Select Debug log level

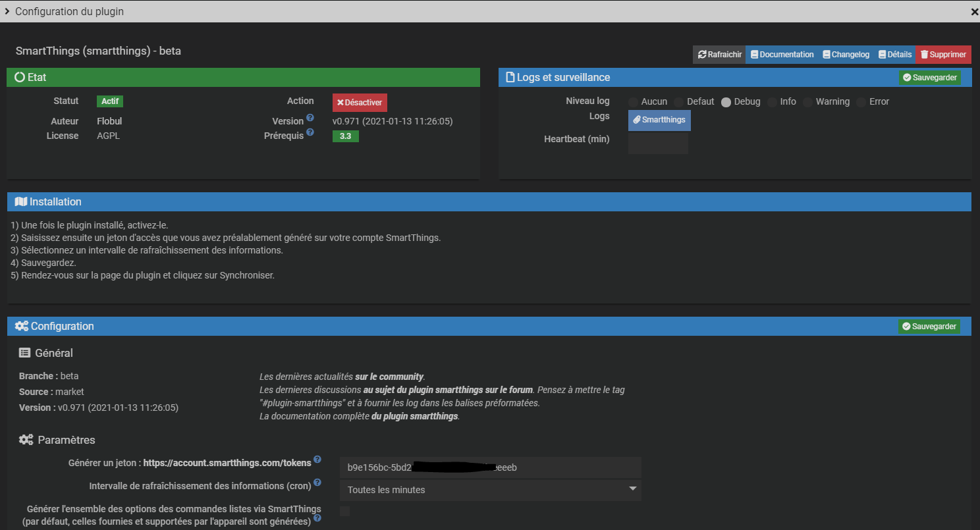coord(726,102)
